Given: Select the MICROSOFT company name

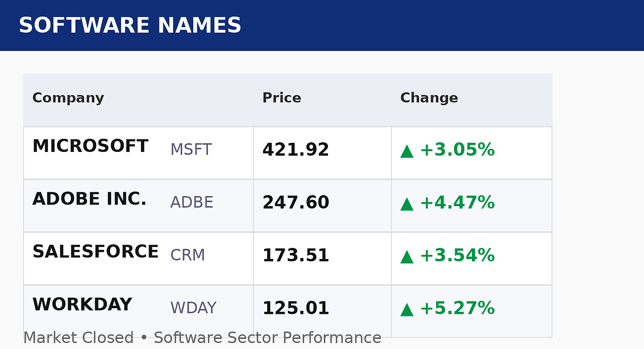Looking at the screenshot, I should 90,146.
